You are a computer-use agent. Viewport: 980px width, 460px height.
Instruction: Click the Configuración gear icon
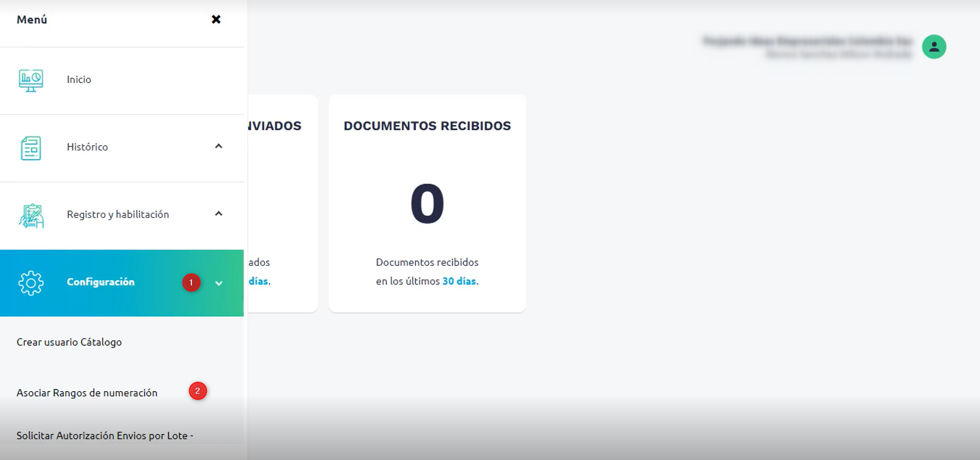tap(31, 283)
